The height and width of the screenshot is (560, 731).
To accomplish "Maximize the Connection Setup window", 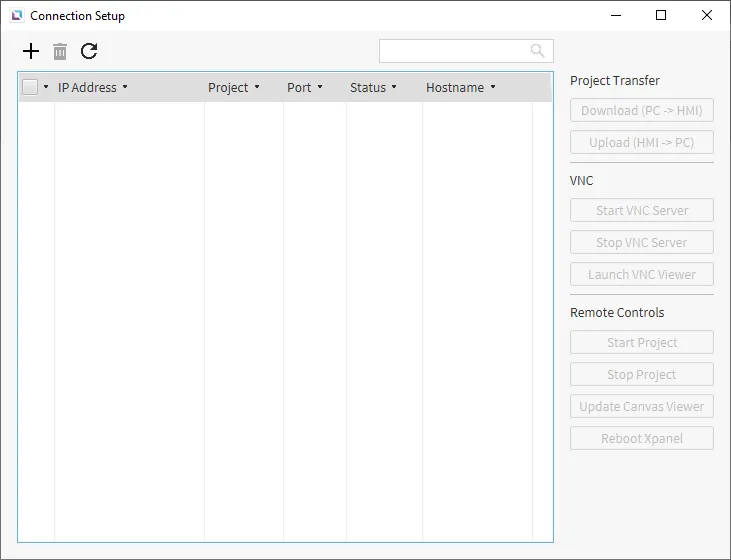I will (x=661, y=15).
